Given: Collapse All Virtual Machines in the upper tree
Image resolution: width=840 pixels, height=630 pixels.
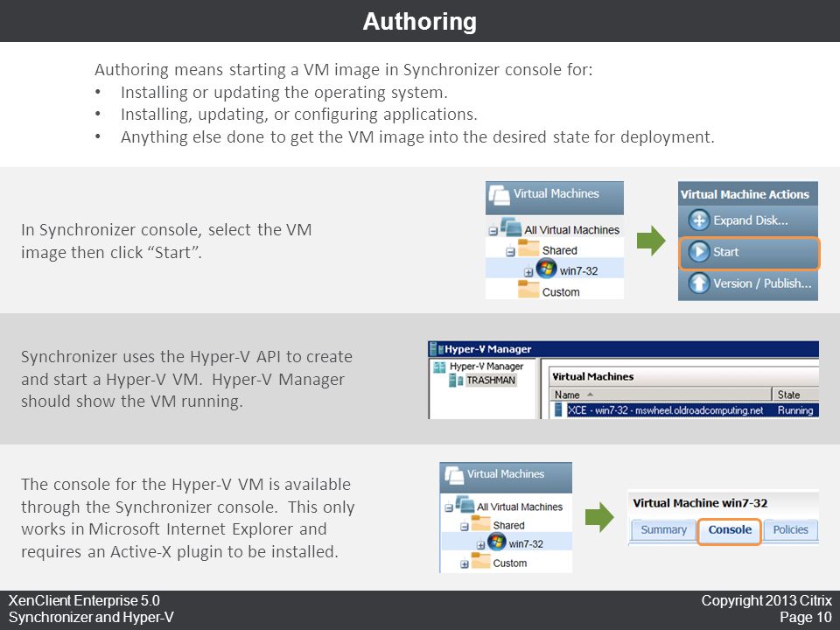Looking at the screenshot, I should click(x=493, y=232).
